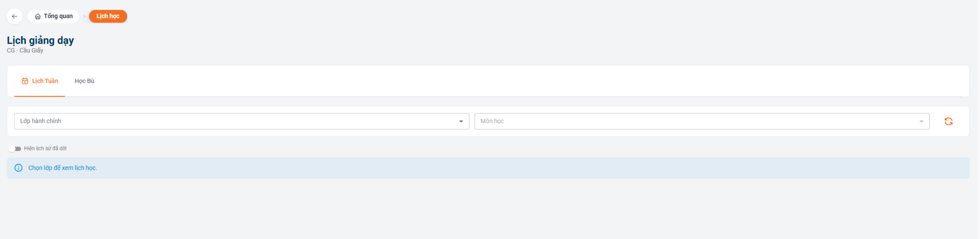
Task: Toggle the Hiện lịch sử đã dời switch
Action: (15, 148)
